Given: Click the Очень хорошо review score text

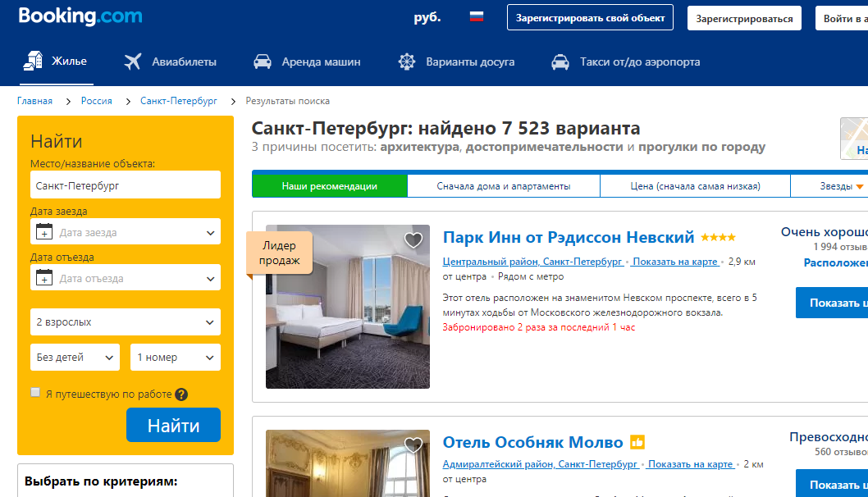Looking at the screenshot, I should pyautogui.click(x=825, y=232).
